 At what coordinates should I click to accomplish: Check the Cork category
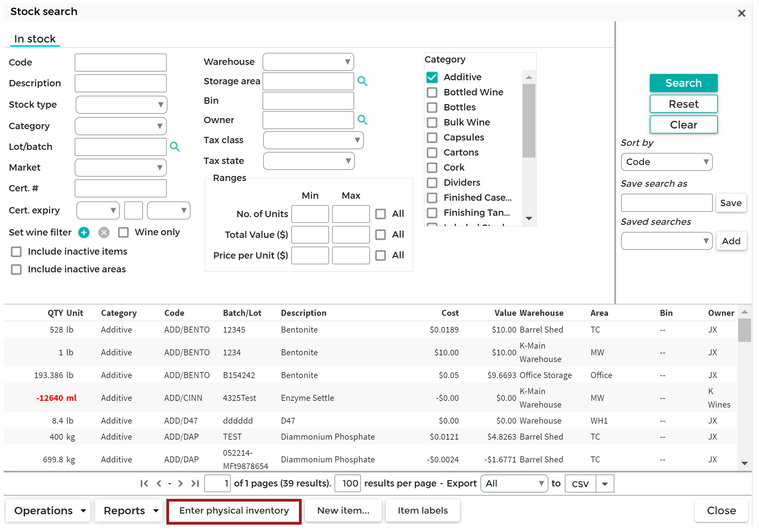pyautogui.click(x=432, y=168)
